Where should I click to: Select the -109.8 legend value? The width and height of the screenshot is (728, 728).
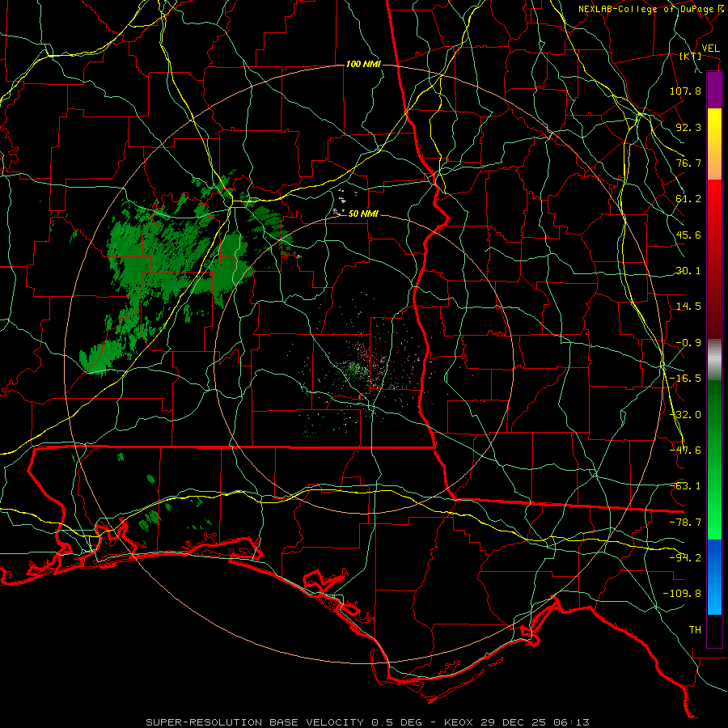pyautogui.click(x=682, y=594)
